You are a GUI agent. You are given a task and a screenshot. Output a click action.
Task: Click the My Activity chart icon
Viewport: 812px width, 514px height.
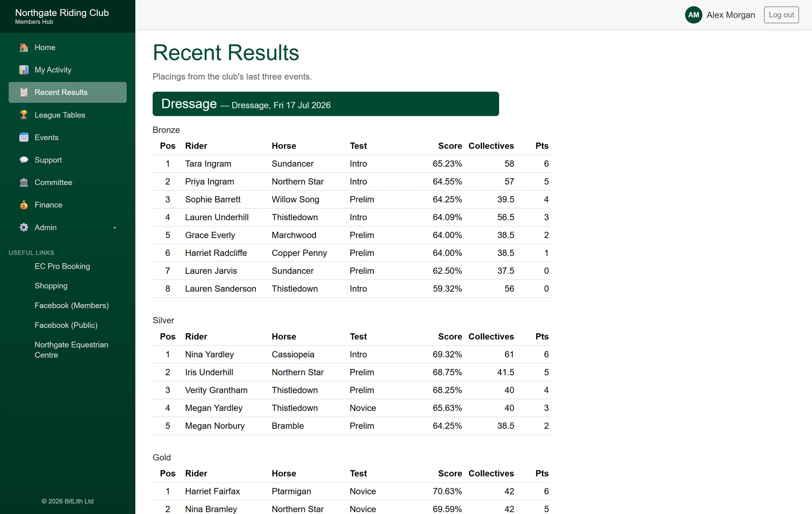click(x=24, y=70)
